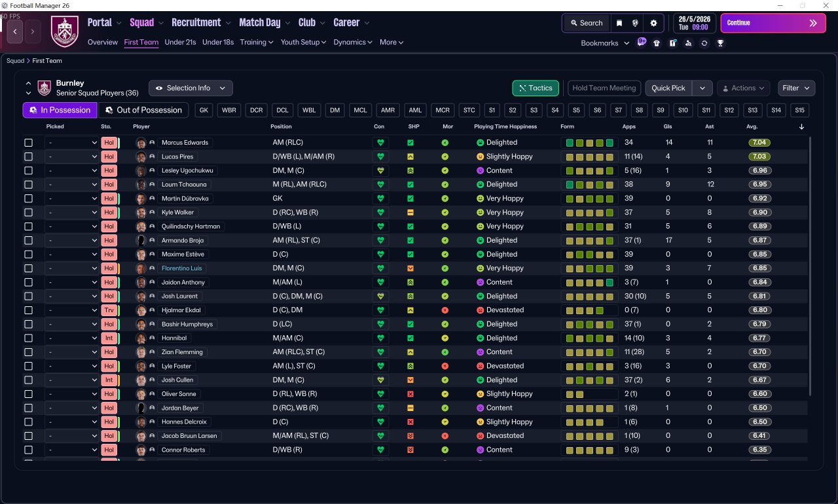838x504 pixels.
Task: Click the sort arrow at the table header's right end
Action: coord(802,127)
